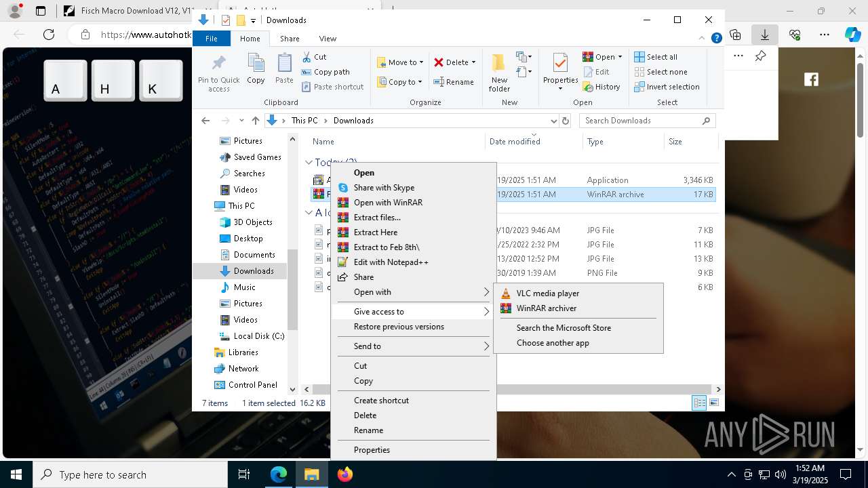
Task: Switch to large icons view button in status bar
Action: coord(714,403)
